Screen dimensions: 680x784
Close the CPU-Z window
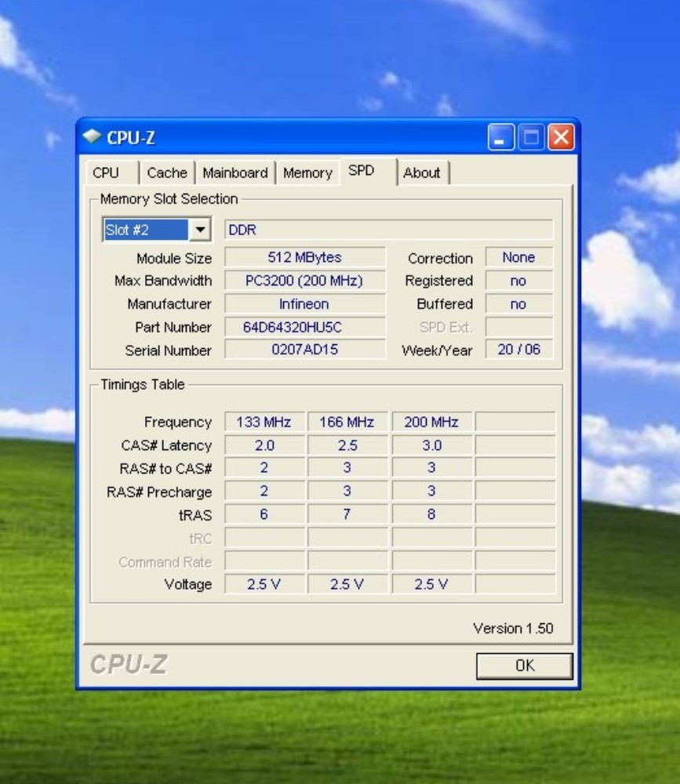pos(561,137)
